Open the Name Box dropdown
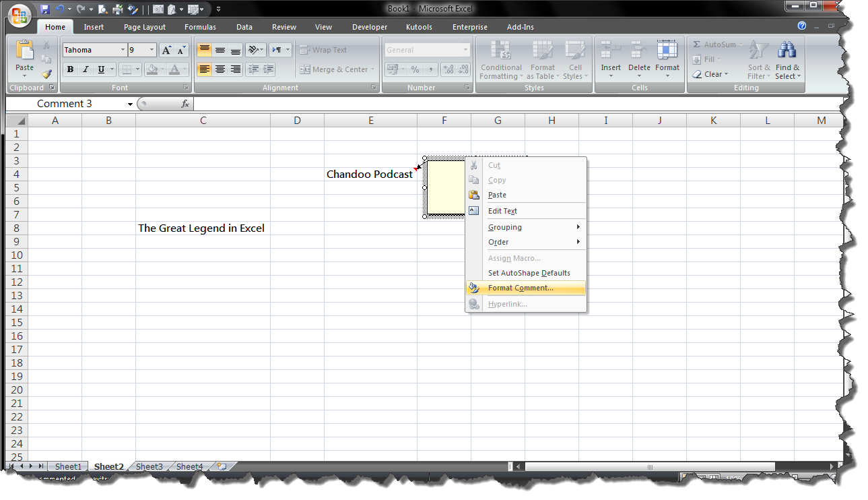The image size is (868, 500). [129, 104]
